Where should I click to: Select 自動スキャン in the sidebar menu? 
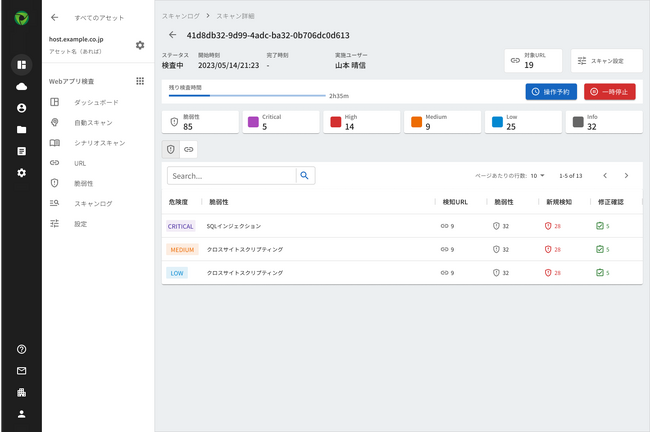[x=94, y=122]
